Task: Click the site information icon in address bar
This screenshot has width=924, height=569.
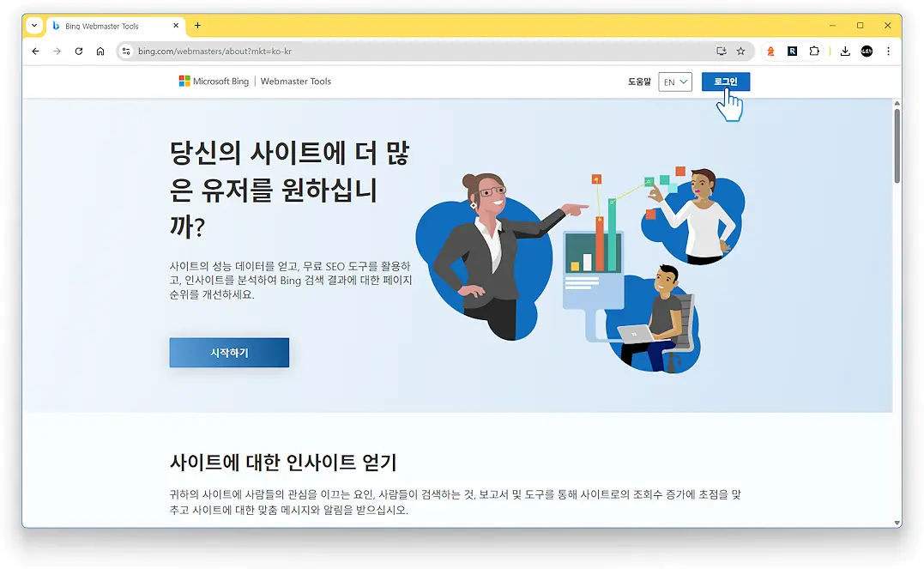Action: pyautogui.click(x=124, y=51)
